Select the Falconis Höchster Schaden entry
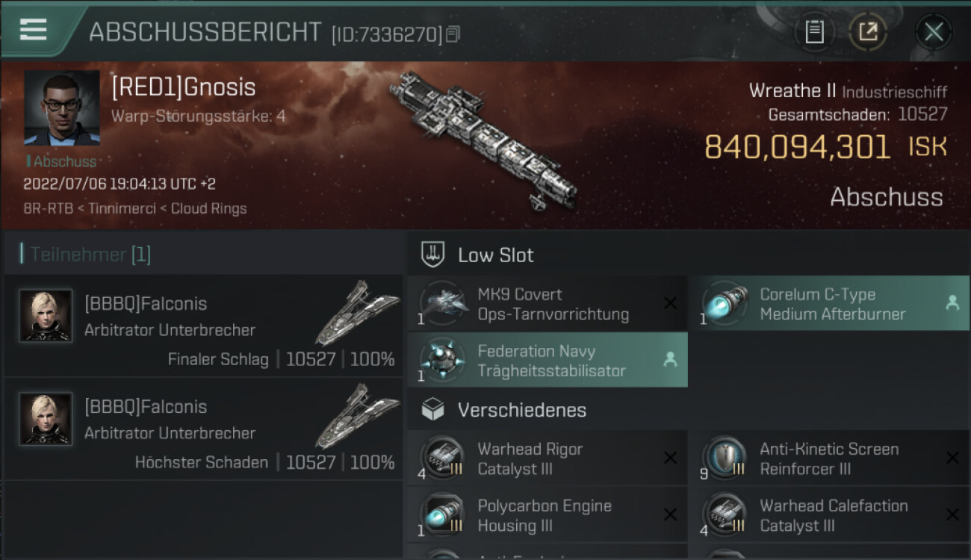Screen dimensions: 971x560 [x=203, y=429]
